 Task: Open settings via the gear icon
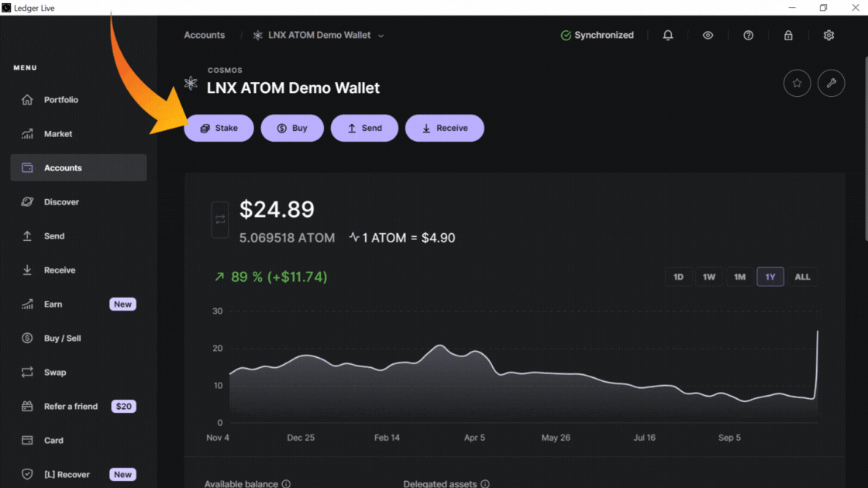[x=828, y=36]
